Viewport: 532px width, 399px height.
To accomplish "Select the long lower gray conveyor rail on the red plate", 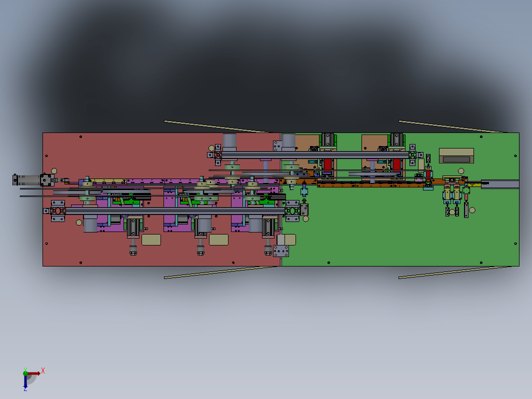I will pos(175,211).
